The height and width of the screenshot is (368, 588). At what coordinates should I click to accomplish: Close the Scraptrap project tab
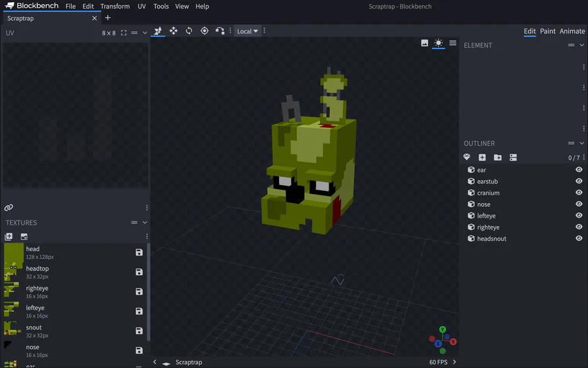[95, 18]
